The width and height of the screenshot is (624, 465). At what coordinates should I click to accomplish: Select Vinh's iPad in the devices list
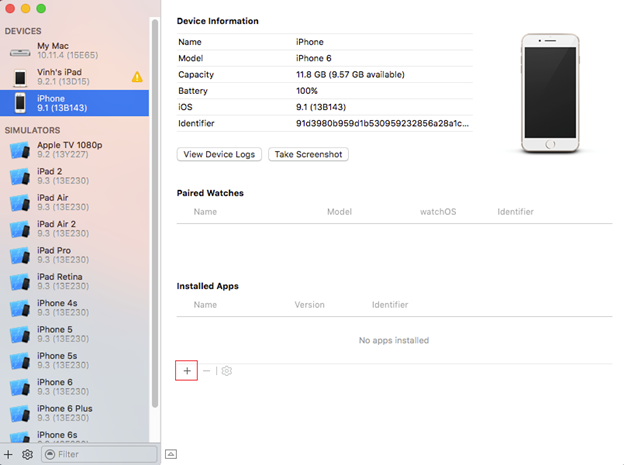[70, 77]
